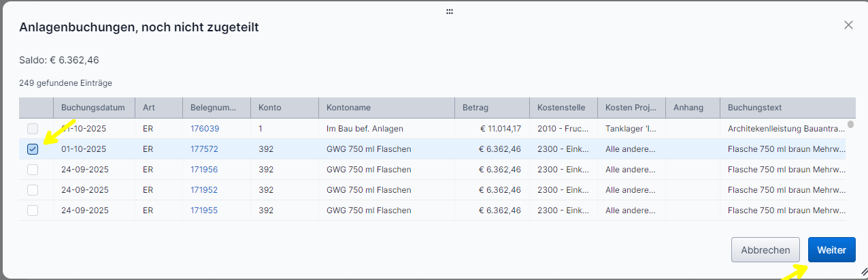Viewport: 868px width, 280px height.
Task: Open Belegnummer link 171956
Action: [204, 170]
